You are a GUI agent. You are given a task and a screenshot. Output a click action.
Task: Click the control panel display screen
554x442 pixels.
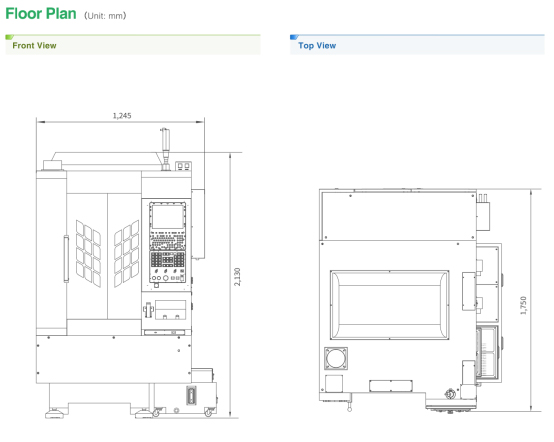click(168, 217)
